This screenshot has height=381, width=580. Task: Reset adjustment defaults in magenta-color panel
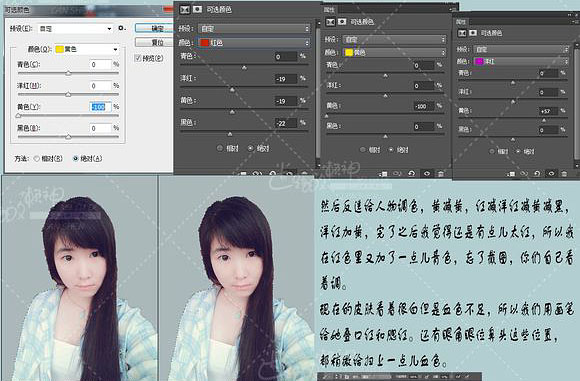coord(537,173)
